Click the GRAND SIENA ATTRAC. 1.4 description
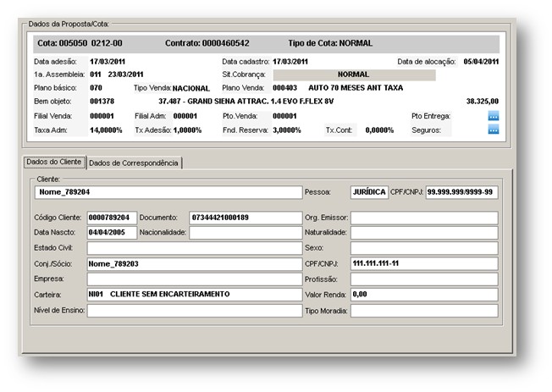Screen dimensions: 552x392 [x=246, y=102]
